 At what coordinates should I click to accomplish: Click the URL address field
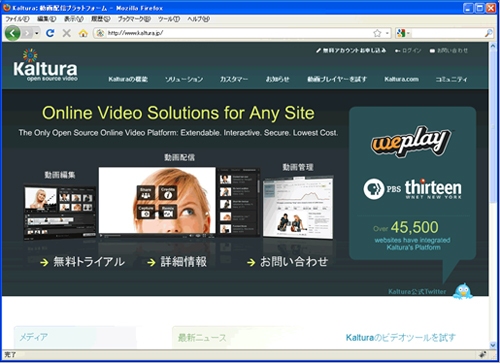[238, 33]
